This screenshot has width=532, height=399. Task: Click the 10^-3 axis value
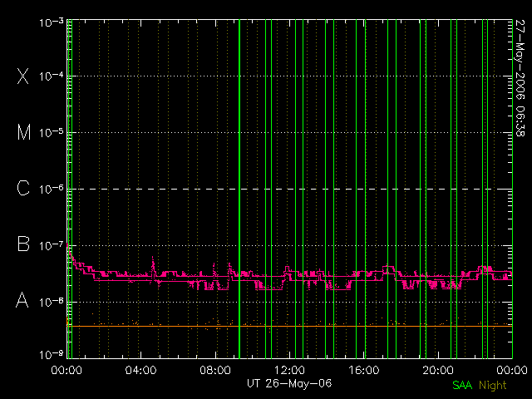(52, 22)
